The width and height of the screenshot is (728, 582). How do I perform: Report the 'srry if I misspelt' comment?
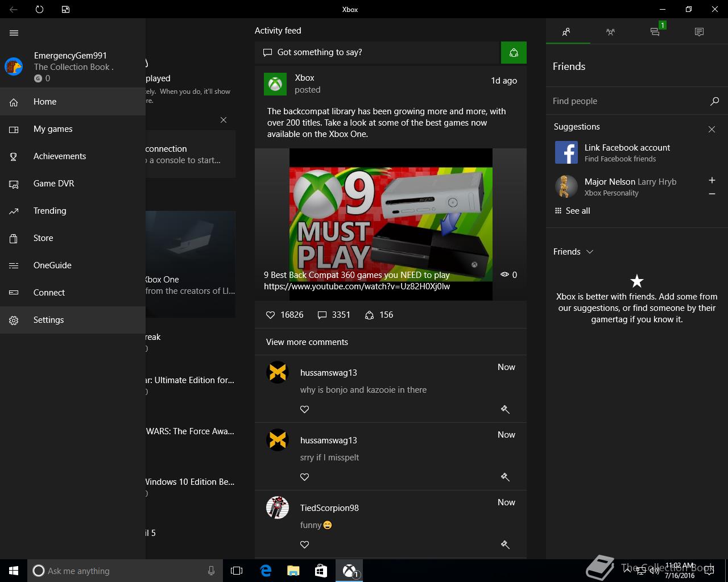[505, 477]
